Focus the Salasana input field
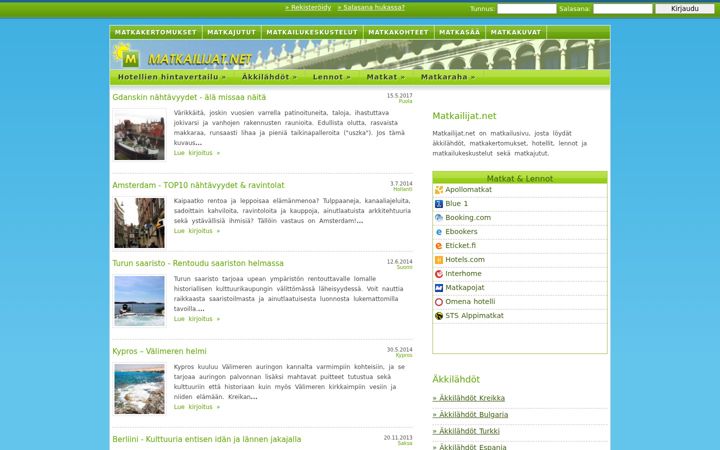 tap(622, 9)
